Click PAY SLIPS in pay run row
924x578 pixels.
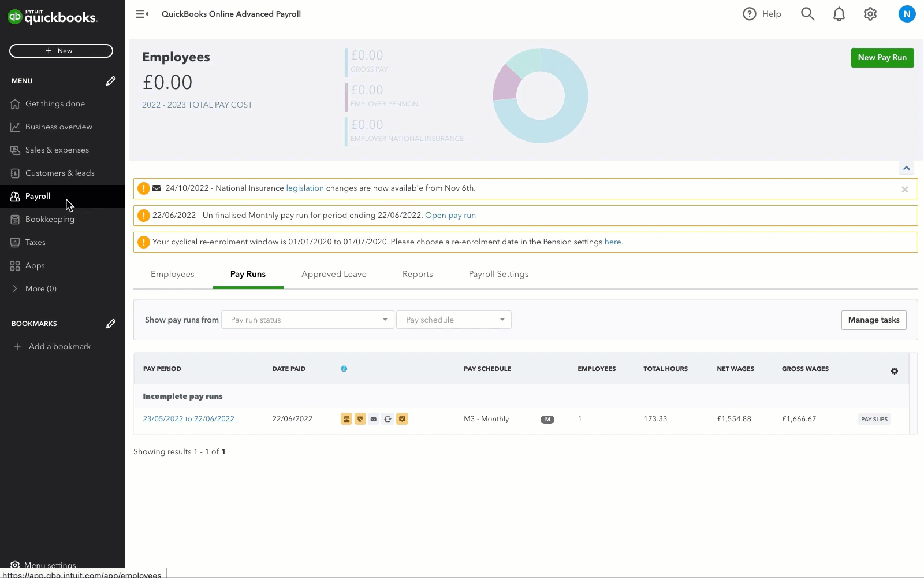tap(874, 420)
